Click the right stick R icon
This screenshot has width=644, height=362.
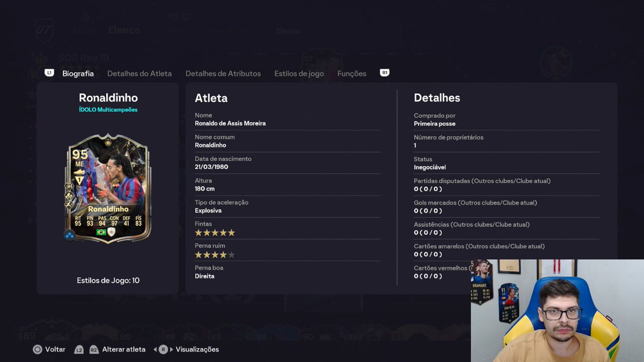coord(164,349)
